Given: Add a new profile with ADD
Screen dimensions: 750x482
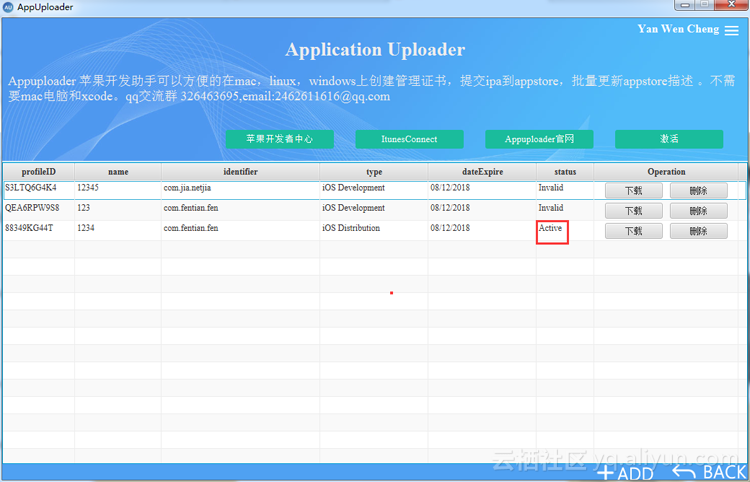Looking at the screenshot, I should coord(626,473).
